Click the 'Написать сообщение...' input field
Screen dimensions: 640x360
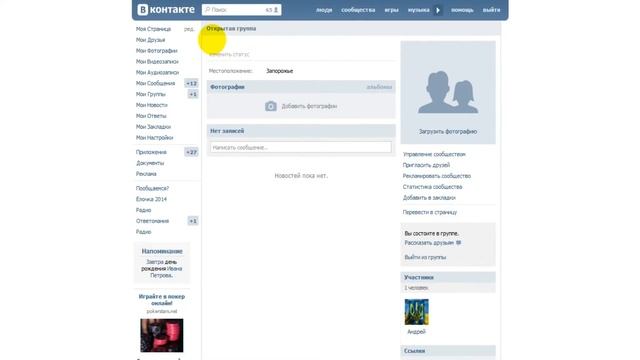[x=301, y=147]
